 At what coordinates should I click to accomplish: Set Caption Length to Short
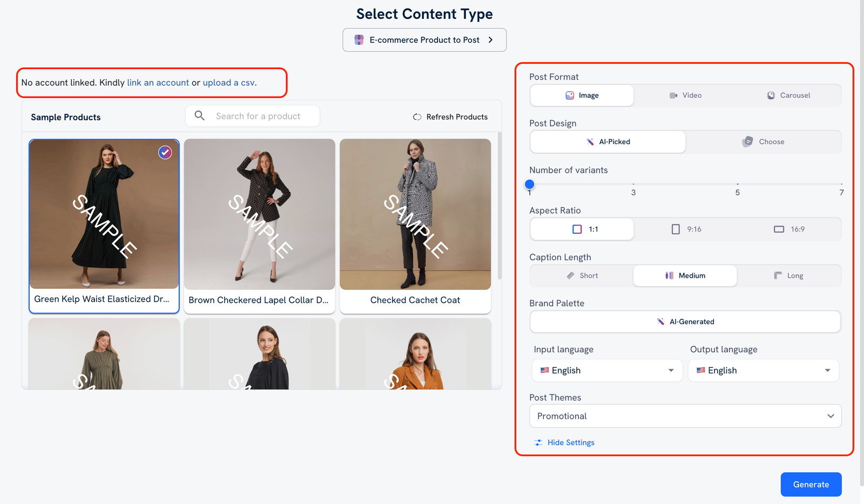[x=582, y=275]
